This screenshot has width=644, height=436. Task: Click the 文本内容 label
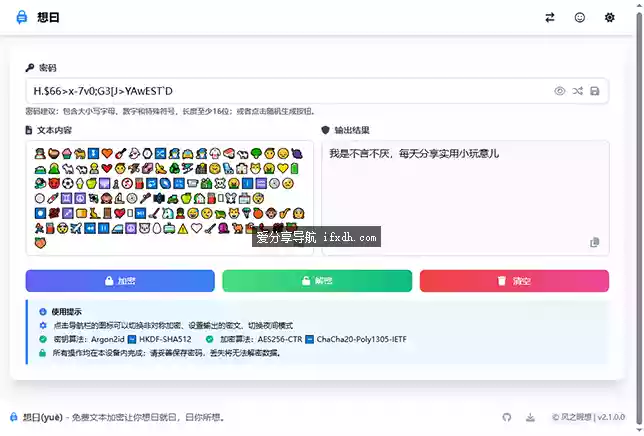(48, 130)
